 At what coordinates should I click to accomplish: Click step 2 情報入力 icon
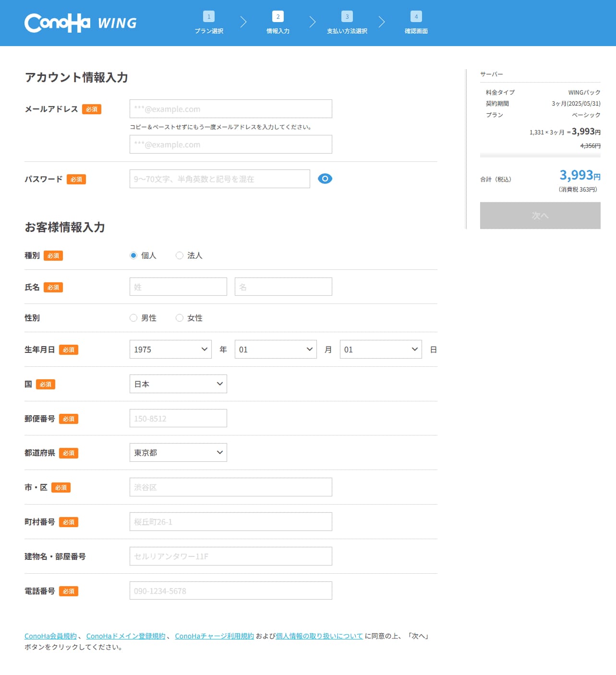click(x=278, y=17)
